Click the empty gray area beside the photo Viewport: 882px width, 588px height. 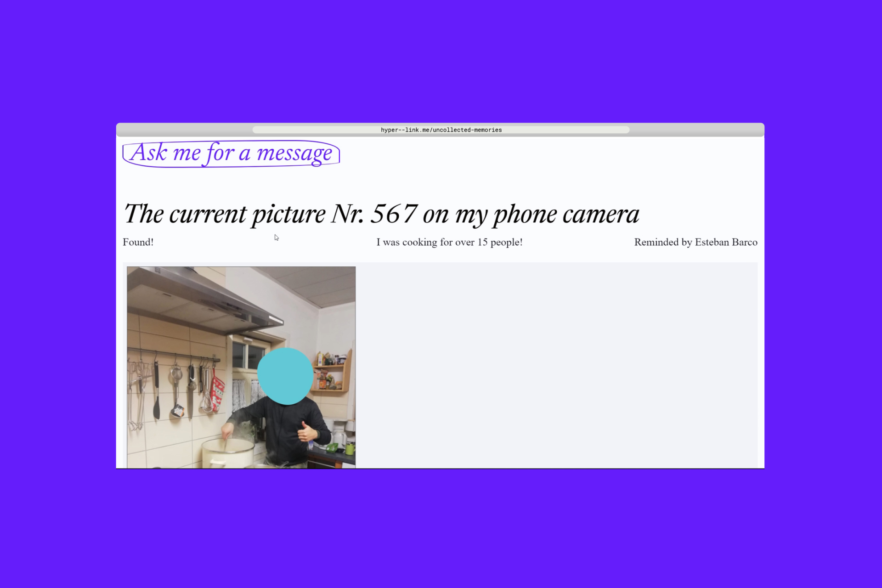tap(556, 365)
